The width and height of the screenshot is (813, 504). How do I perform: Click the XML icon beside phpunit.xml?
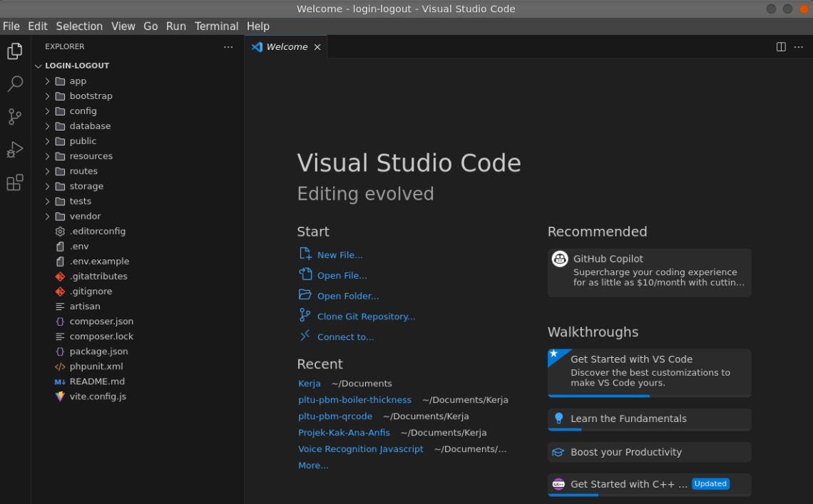click(x=60, y=366)
